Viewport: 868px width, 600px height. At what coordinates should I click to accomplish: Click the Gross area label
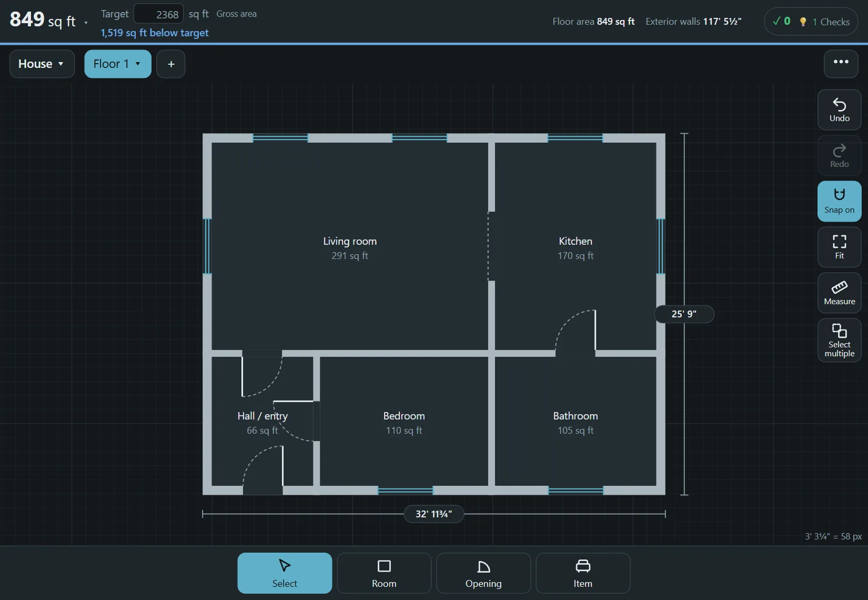pos(236,14)
